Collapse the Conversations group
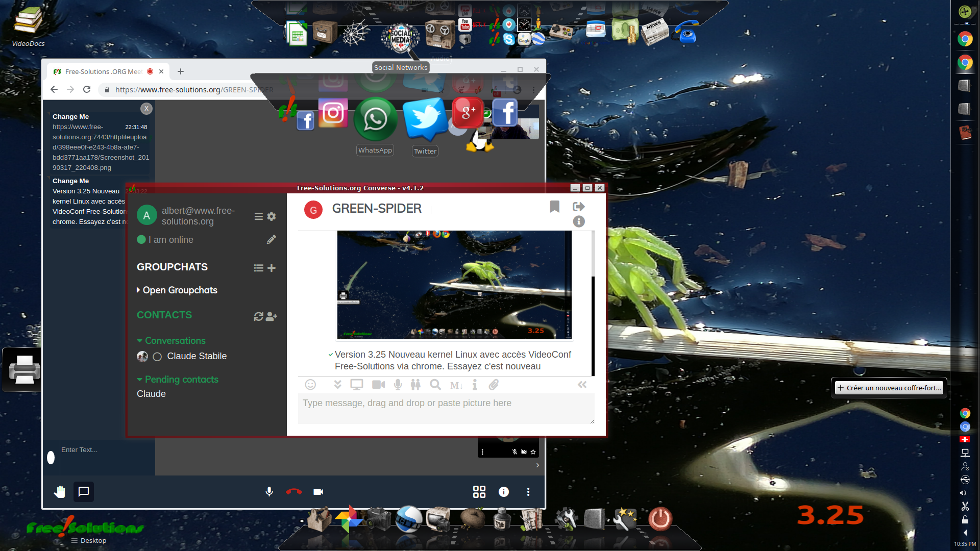 coord(171,341)
